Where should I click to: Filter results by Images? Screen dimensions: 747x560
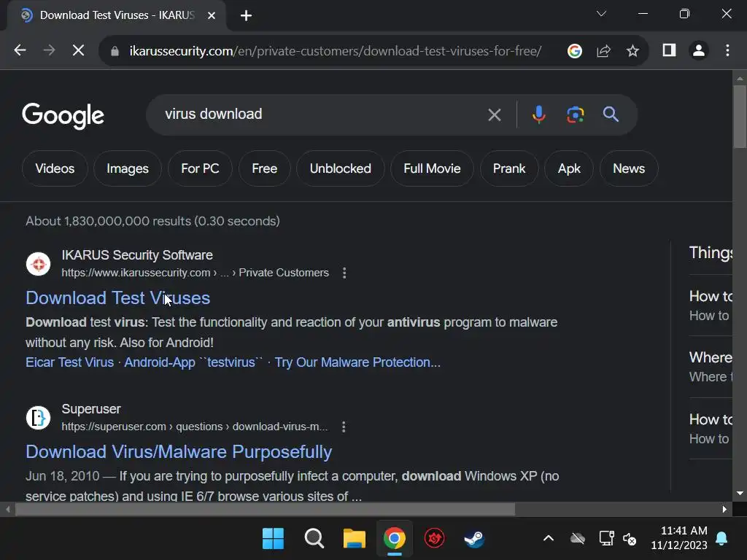[128, 168]
